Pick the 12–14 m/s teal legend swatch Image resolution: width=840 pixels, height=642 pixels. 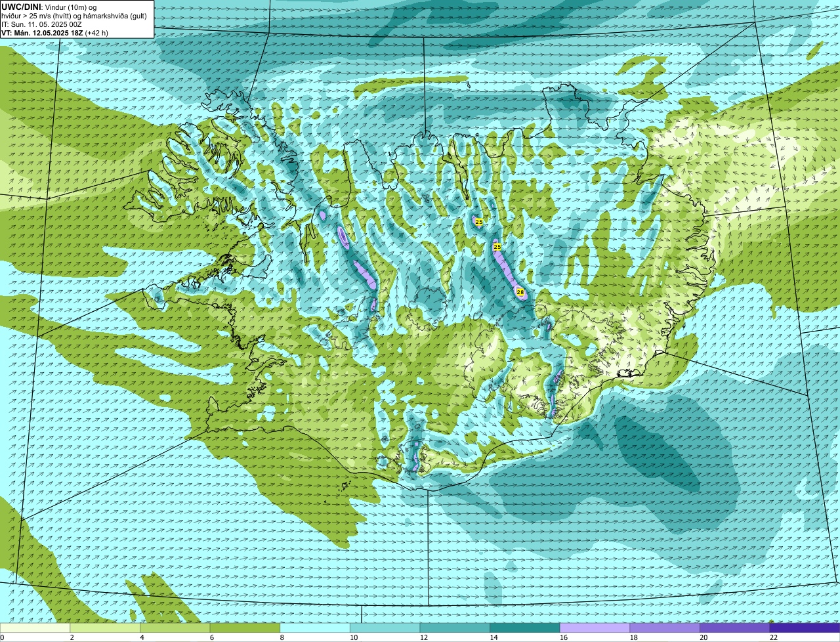[455, 628]
